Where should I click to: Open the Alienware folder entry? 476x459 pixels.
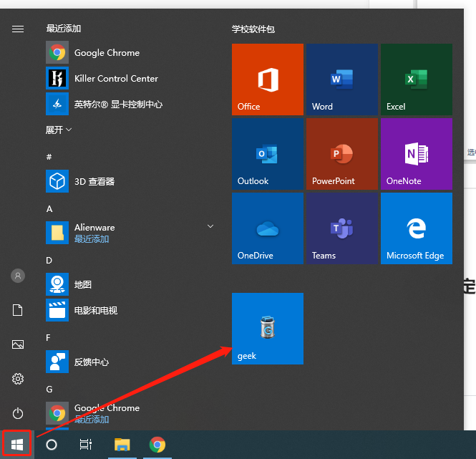click(130, 233)
